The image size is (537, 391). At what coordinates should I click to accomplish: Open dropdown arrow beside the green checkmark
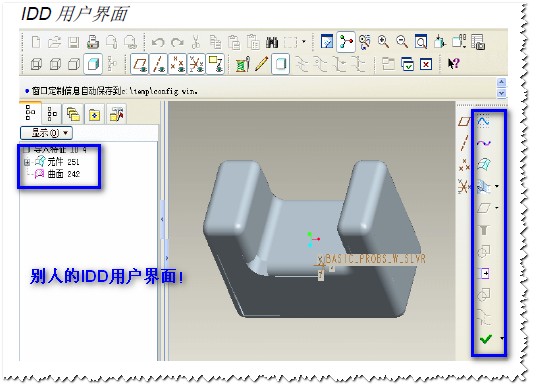click(502, 339)
